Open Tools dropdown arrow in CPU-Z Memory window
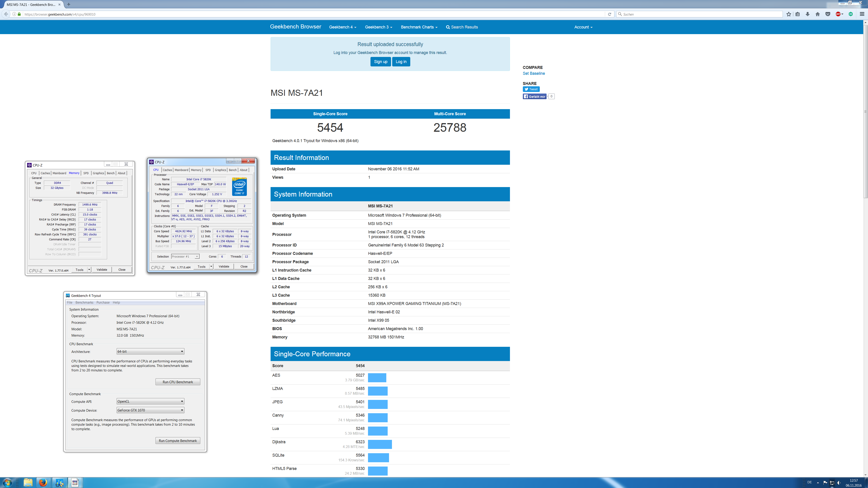This screenshot has width=868, height=488. [89, 270]
